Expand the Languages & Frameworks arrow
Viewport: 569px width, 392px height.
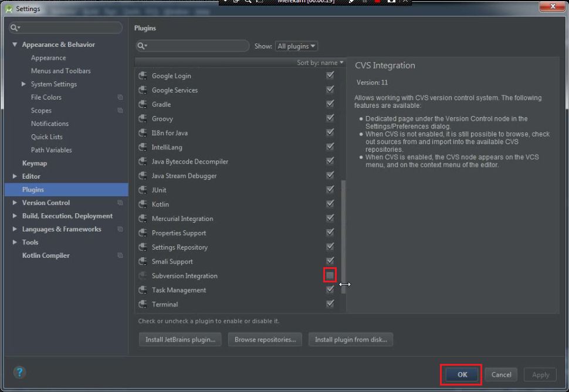[15, 229]
